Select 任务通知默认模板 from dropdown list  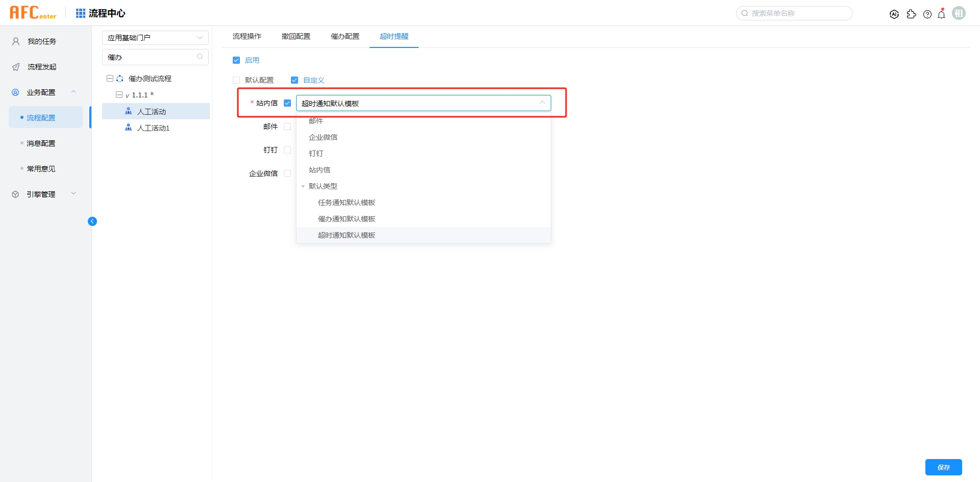[347, 202]
